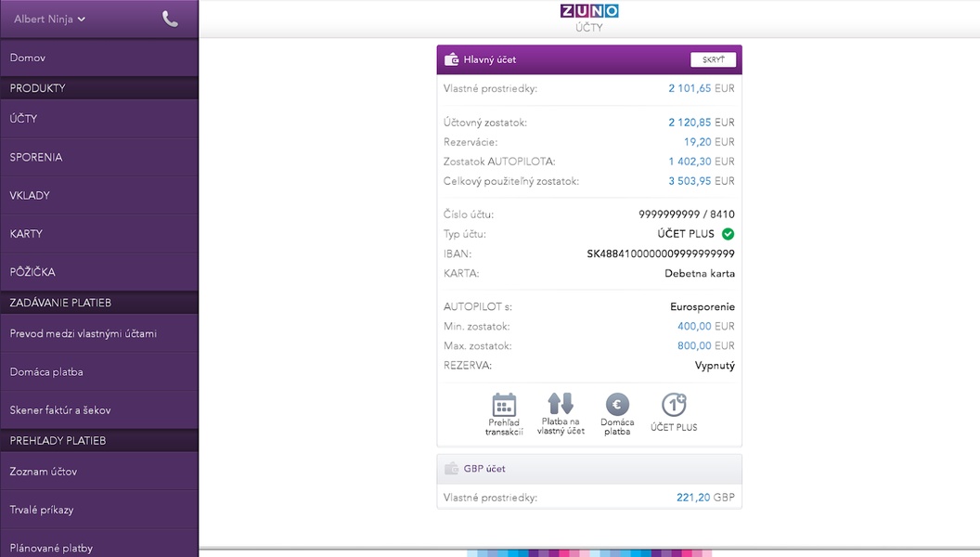Click the Eurosporenie autopilot value
The height and width of the screenshot is (557, 980).
[703, 307]
